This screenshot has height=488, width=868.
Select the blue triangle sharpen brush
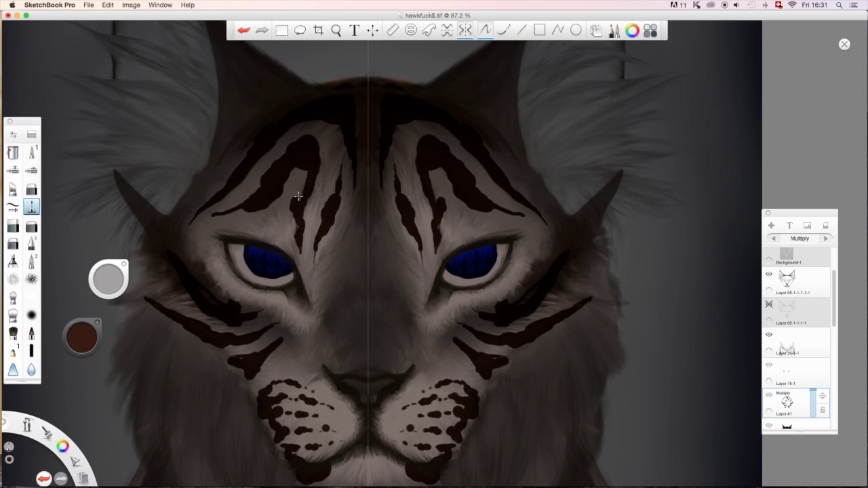point(13,369)
